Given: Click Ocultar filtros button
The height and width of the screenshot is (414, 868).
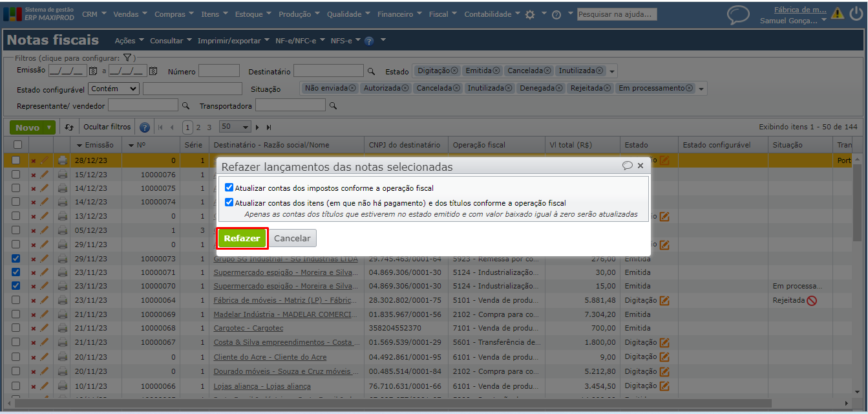Looking at the screenshot, I should click(107, 127).
